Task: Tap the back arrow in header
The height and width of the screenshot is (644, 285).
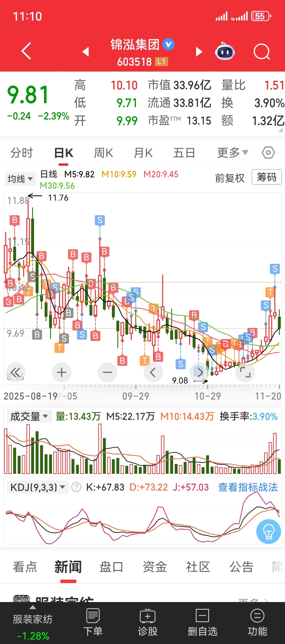Action: point(26,51)
